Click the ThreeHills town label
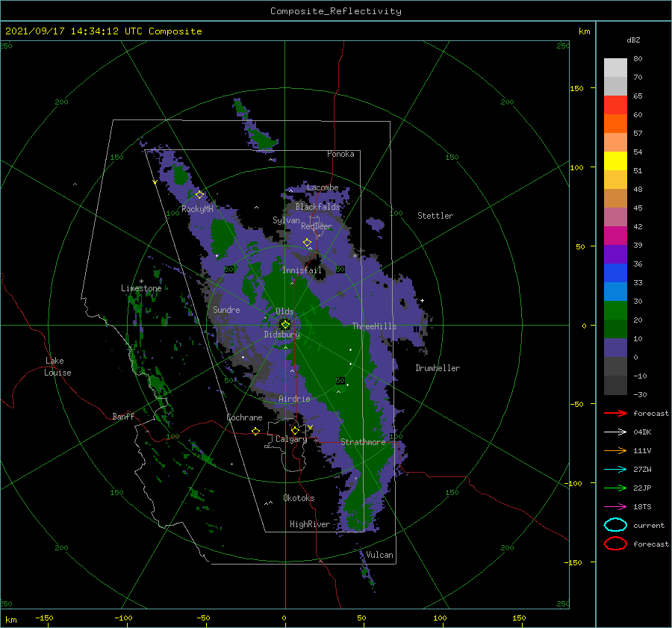Image resolution: width=672 pixels, height=628 pixels. (375, 326)
